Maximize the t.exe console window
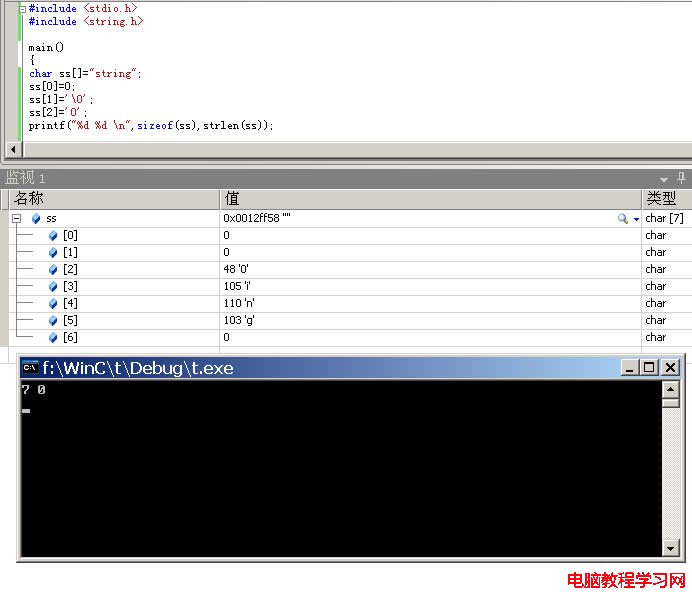 point(649,368)
